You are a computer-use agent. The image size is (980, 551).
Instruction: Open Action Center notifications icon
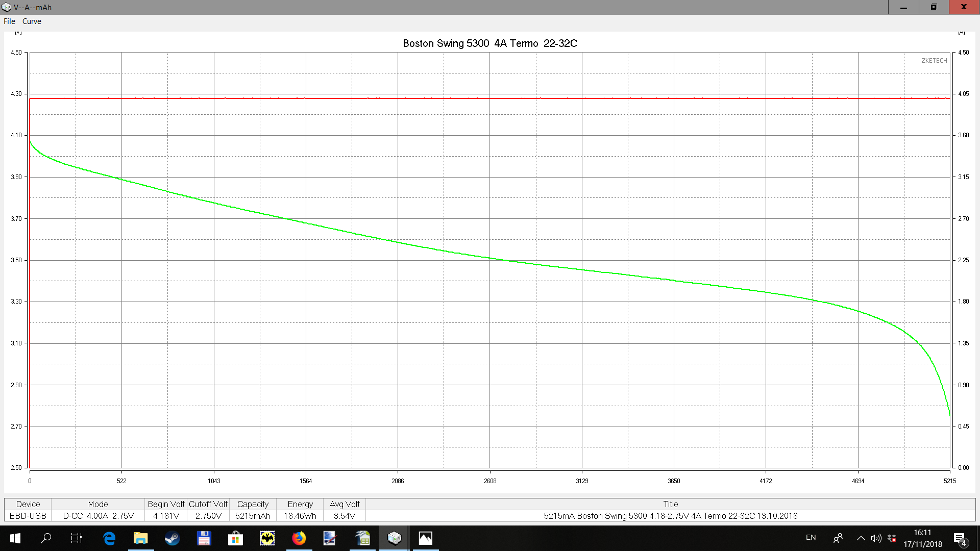[960, 539]
